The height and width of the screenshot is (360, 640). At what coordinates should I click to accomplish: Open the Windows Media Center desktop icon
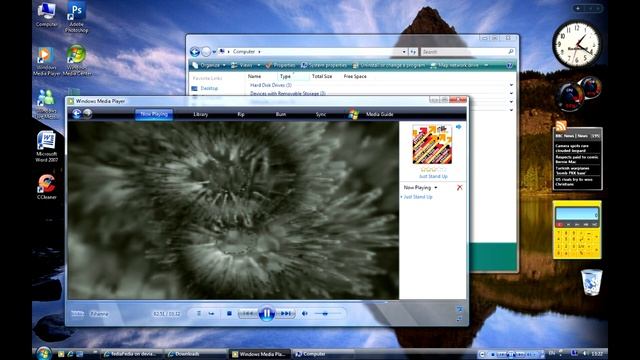pos(76,61)
